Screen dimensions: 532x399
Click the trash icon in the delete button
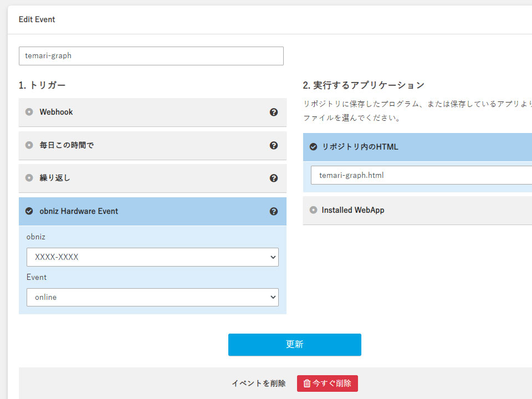[x=306, y=383]
